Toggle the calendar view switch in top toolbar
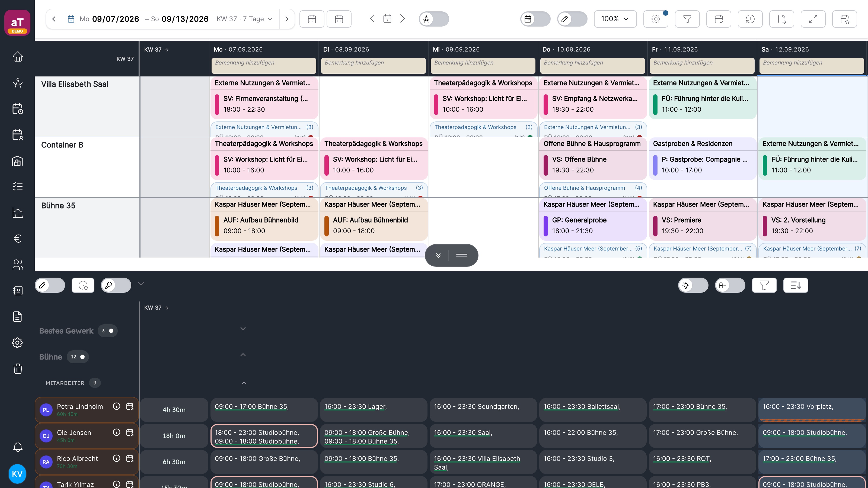Screen dimensions: 868x488 pyautogui.click(x=535, y=19)
